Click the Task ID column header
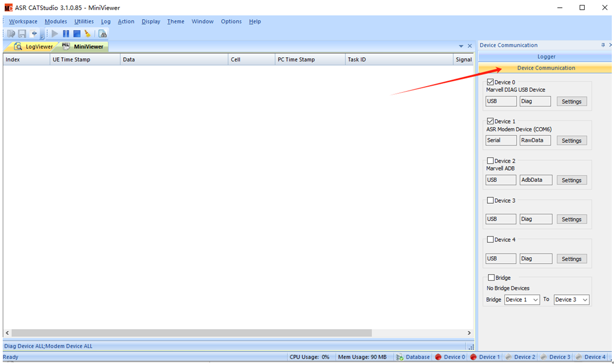 [399, 59]
